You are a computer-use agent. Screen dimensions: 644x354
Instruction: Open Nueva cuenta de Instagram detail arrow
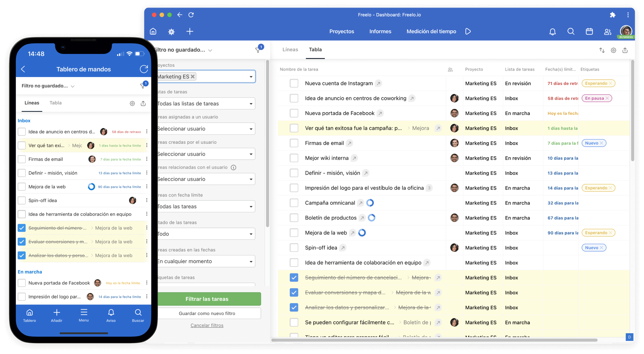coord(378,83)
